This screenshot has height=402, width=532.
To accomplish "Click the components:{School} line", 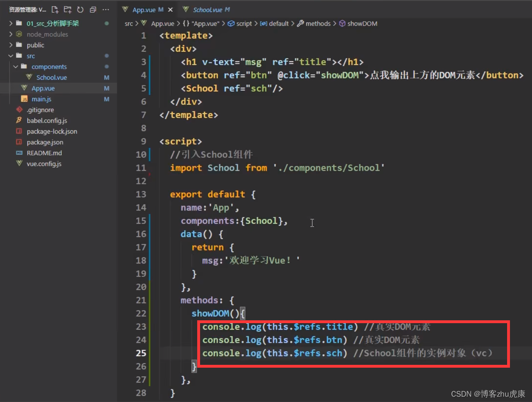I will pyautogui.click(x=234, y=221).
